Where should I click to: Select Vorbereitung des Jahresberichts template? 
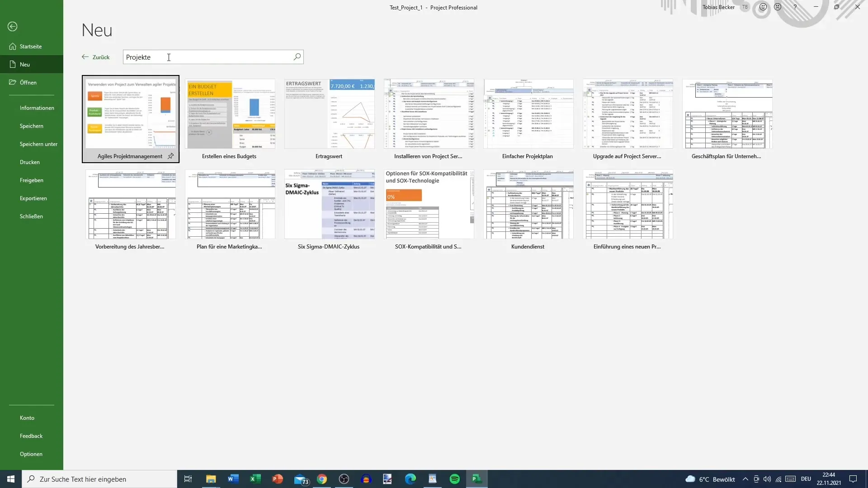tap(131, 204)
